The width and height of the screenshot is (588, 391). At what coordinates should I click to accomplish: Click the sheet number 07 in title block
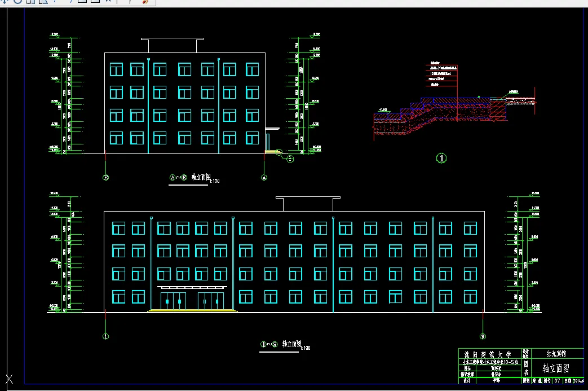coord(557,380)
